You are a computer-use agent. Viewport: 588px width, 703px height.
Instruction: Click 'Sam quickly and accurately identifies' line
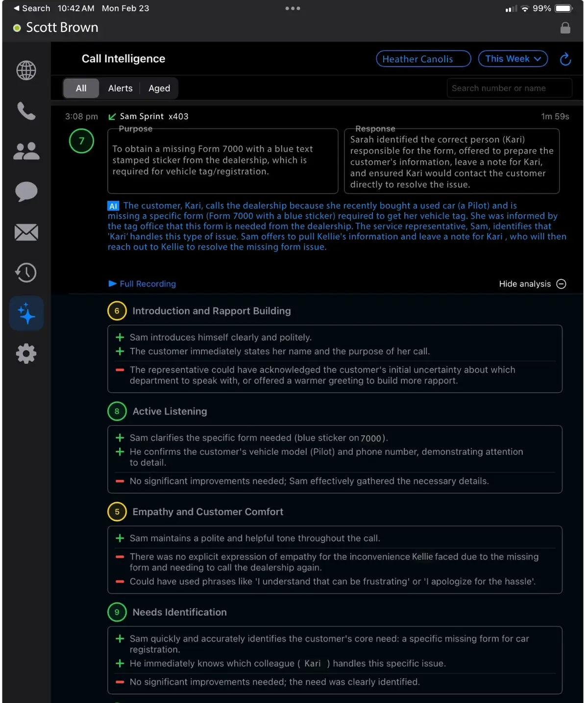(329, 644)
